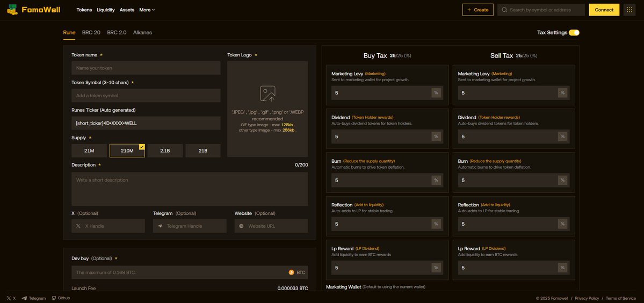Click the Token Symbol input field
This screenshot has width=644, height=303.
tap(146, 95)
